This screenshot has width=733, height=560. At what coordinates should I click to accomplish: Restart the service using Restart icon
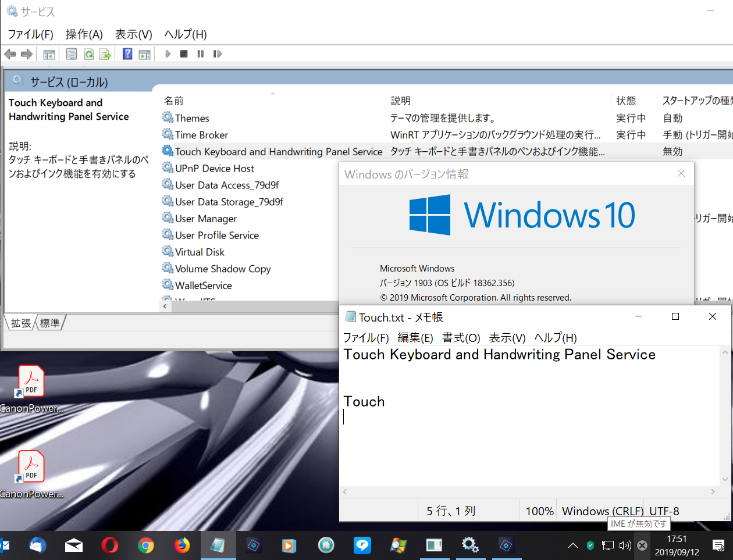(x=218, y=54)
